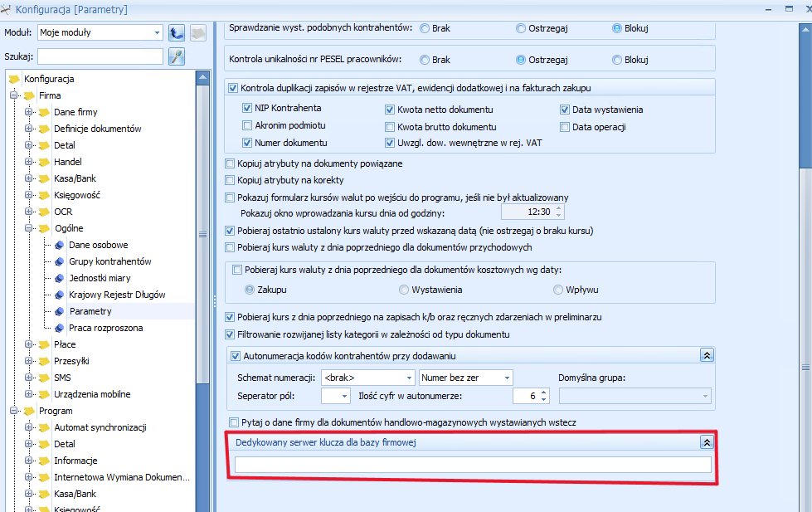Select the Wystawienia radio button
812x512 pixels.
point(404,290)
